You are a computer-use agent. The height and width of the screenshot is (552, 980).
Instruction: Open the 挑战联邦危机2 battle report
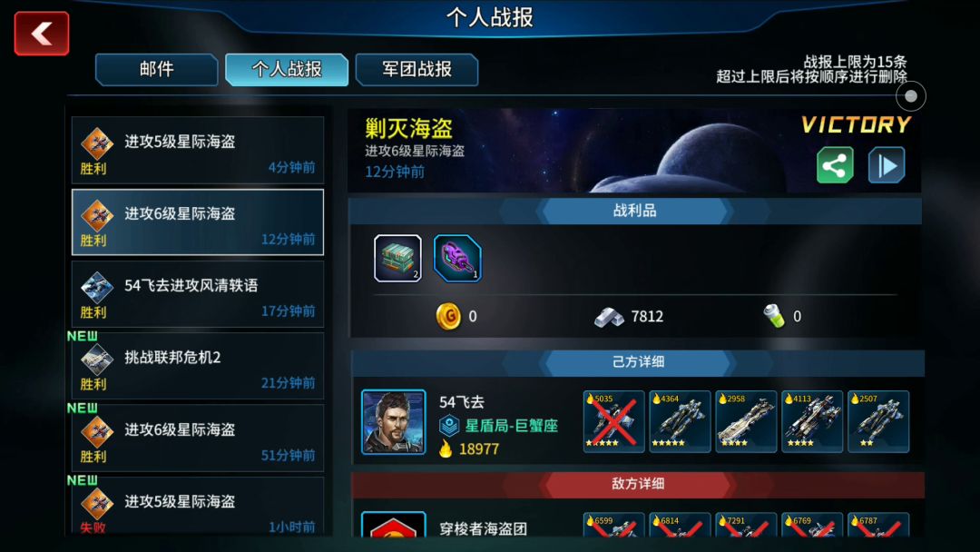198,366
